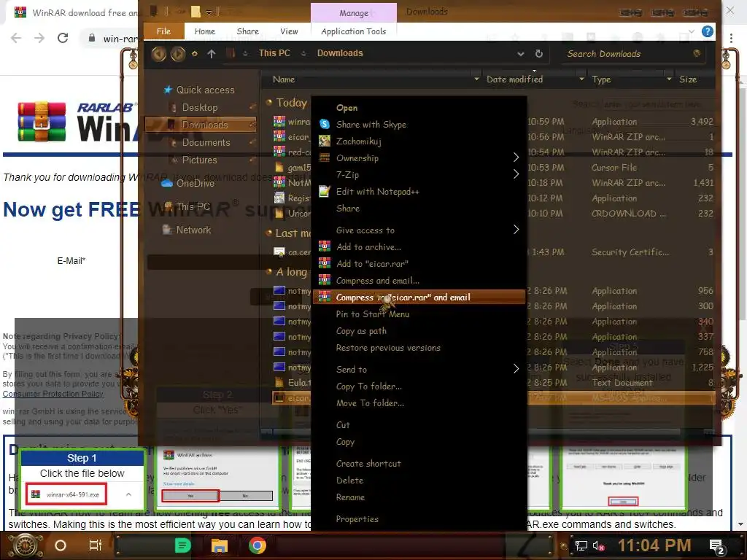
Task: Click the muted volume tray icon
Action: tap(598, 546)
